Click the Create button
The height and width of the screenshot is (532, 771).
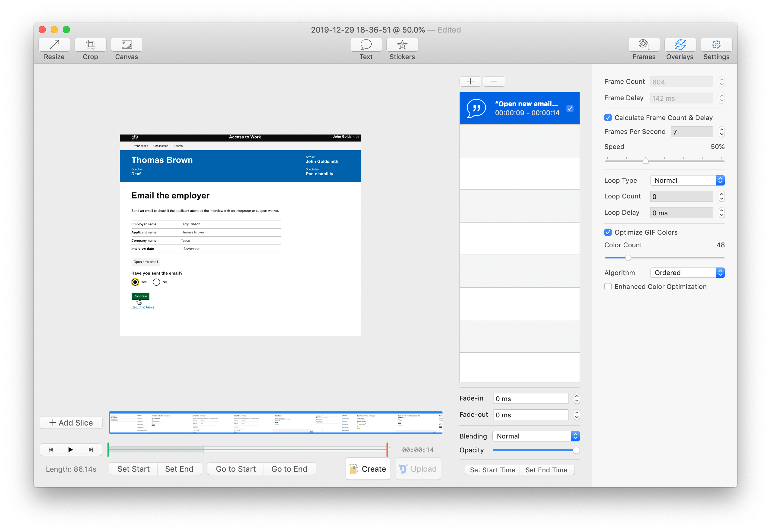coord(368,469)
